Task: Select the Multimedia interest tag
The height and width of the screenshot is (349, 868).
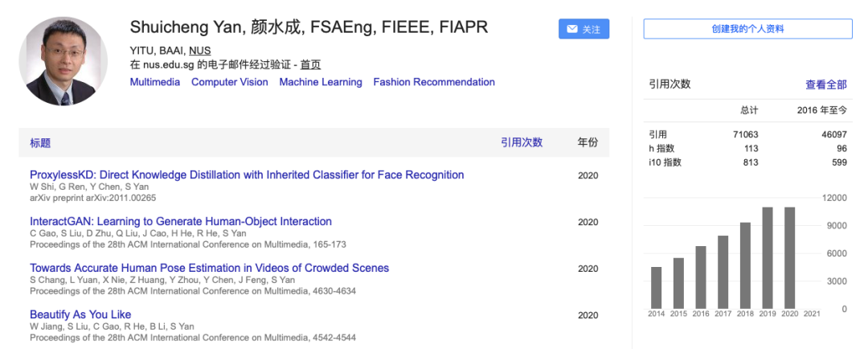Action: (154, 82)
